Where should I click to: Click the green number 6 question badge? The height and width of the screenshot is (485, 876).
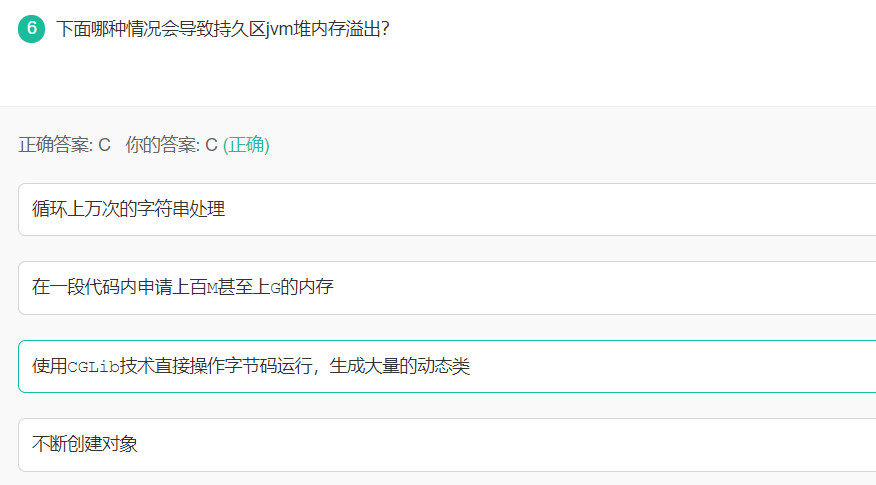coord(31,28)
